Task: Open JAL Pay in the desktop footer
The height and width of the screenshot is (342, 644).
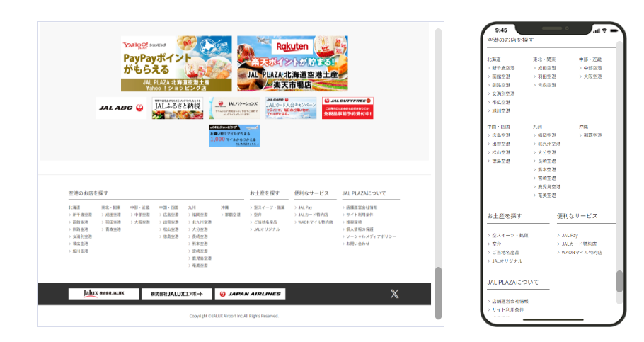Action: coord(305,207)
